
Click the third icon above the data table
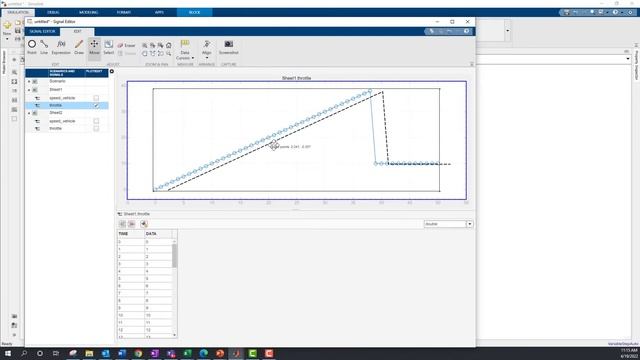[144, 224]
